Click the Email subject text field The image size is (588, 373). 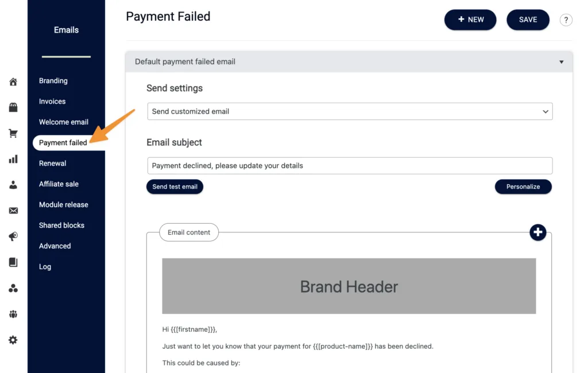[x=350, y=166]
